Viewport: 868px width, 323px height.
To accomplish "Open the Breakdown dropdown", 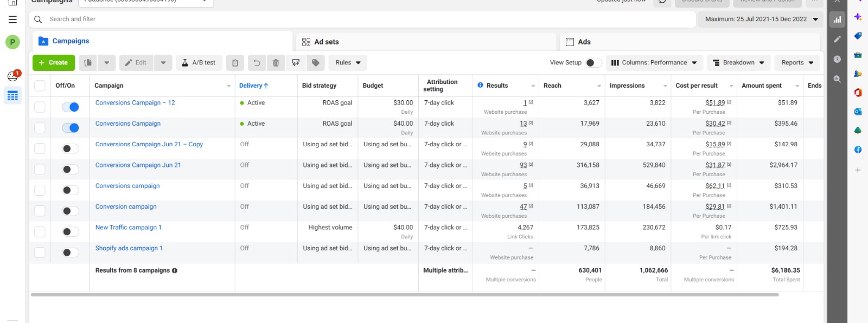I will click(x=738, y=63).
